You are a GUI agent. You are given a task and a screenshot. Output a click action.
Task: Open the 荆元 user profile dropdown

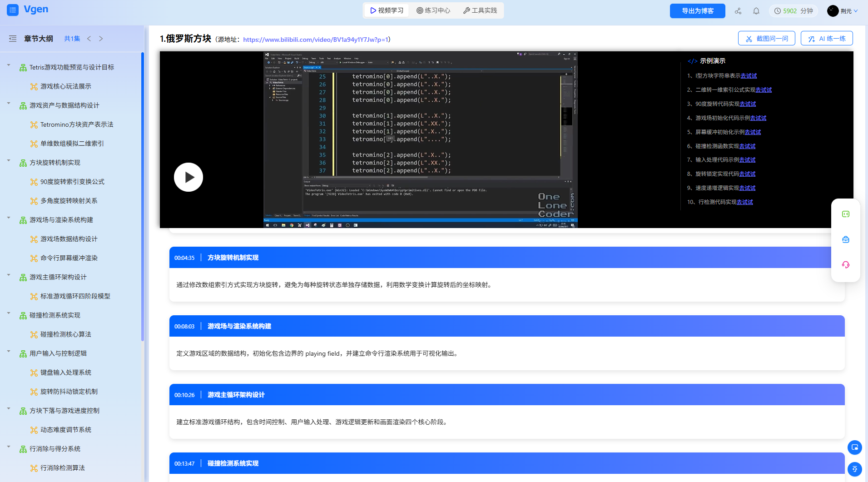point(843,11)
